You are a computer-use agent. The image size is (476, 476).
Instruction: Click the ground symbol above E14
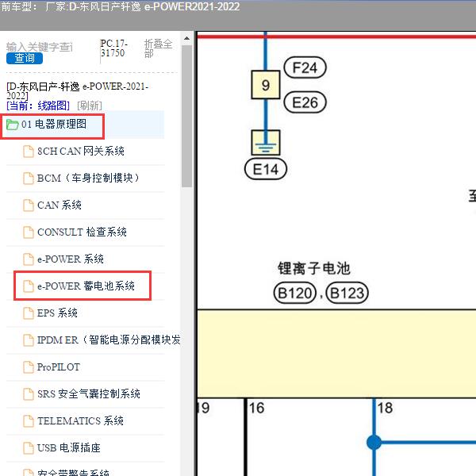(x=266, y=143)
